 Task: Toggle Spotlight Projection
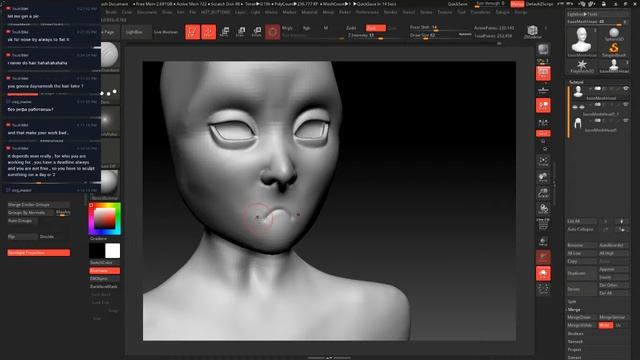pyautogui.click(x=38, y=253)
